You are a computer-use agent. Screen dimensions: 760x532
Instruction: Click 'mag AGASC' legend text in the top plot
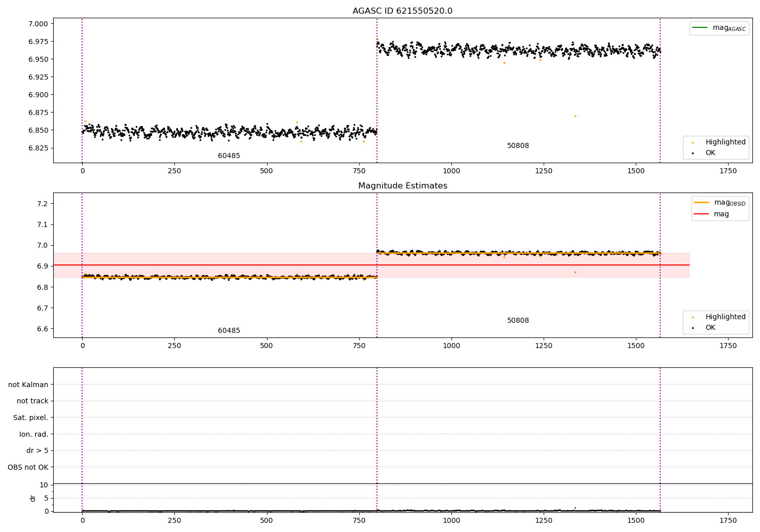click(729, 28)
